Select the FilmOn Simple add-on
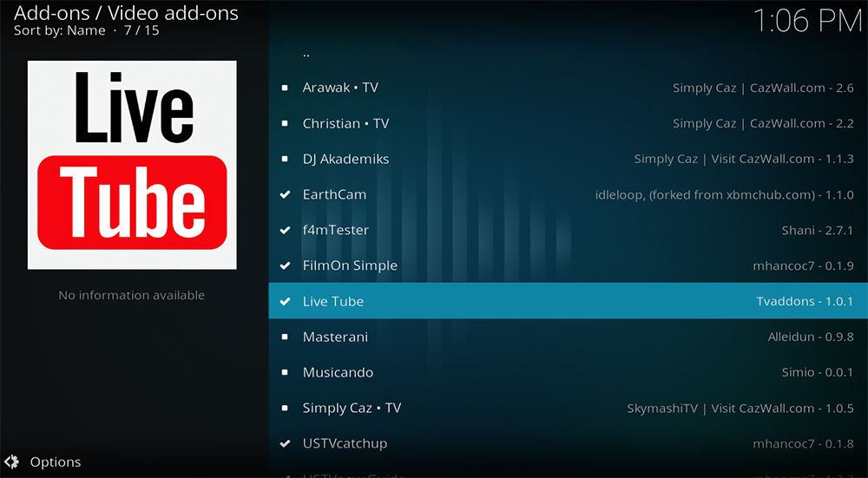This screenshot has width=868, height=478. (568, 265)
